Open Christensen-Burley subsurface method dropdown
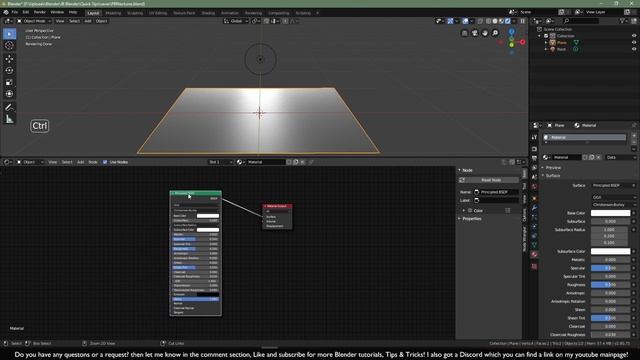Viewport: 640px width, 360px height. pyautogui.click(x=613, y=204)
